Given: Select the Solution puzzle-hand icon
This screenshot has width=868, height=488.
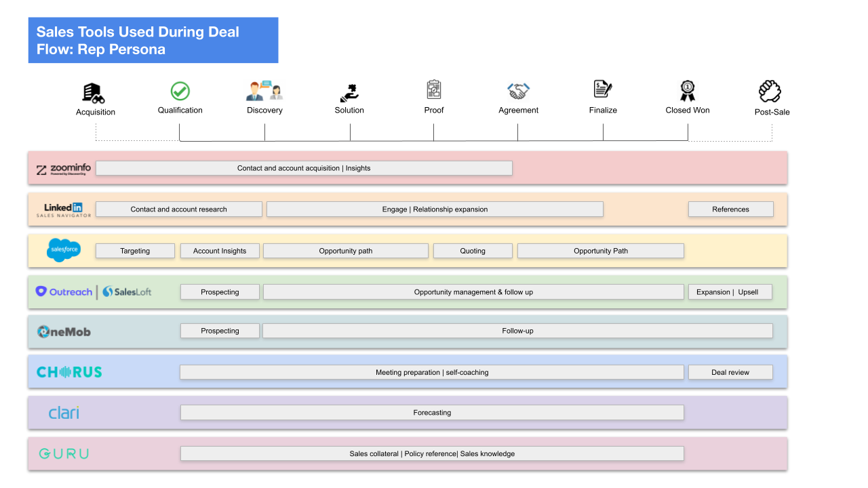Looking at the screenshot, I should point(349,92).
